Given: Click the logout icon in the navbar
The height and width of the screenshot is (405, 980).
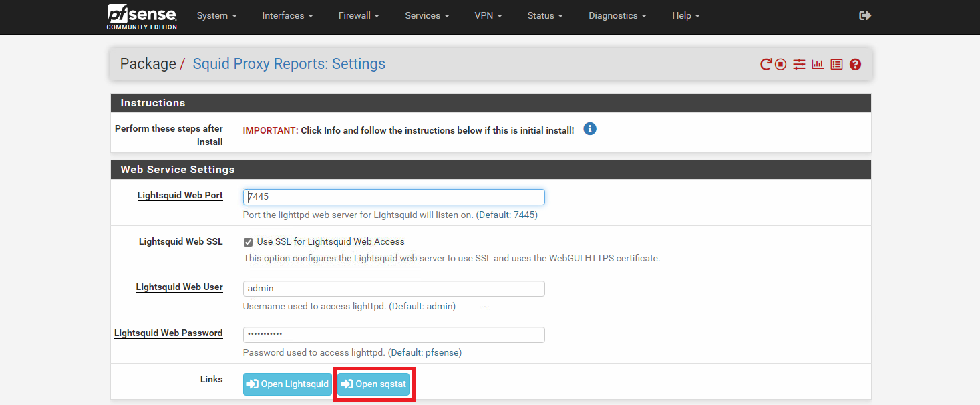Looking at the screenshot, I should (x=865, y=15).
